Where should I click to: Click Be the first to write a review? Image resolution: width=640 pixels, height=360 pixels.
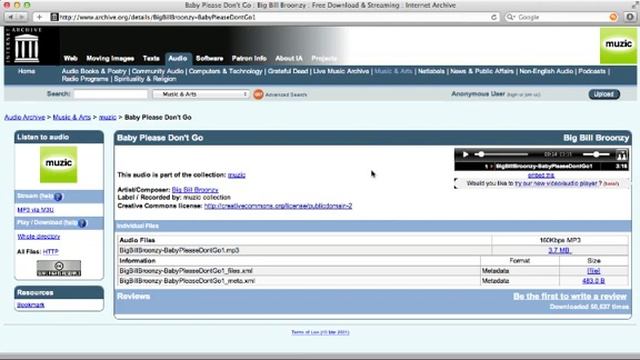570,296
